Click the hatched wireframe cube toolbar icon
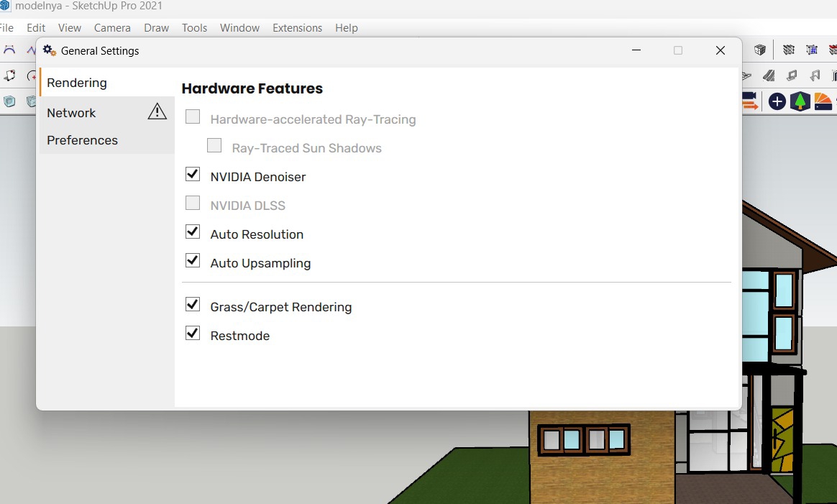The image size is (837, 504). (789, 50)
